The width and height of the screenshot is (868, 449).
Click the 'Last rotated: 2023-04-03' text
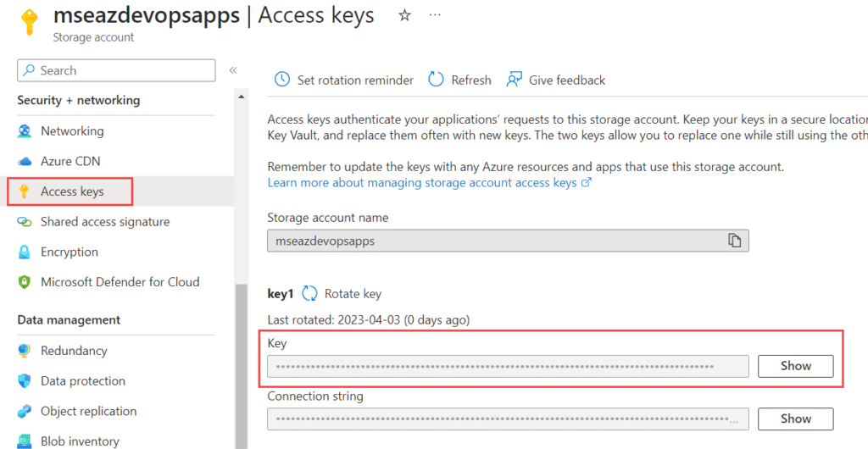(368, 319)
